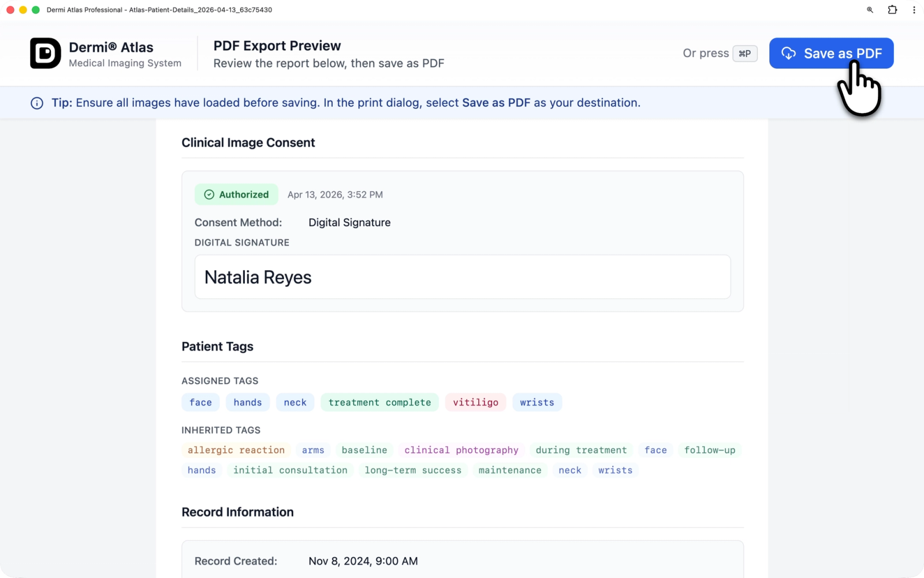Click the initial consultation tag

(x=290, y=471)
